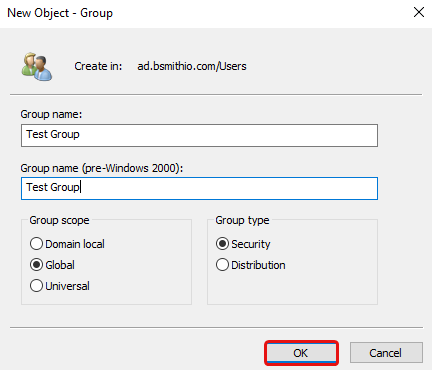This screenshot has height=370, width=432.
Task: Click the 'Group type' heading
Action: click(x=242, y=220)
